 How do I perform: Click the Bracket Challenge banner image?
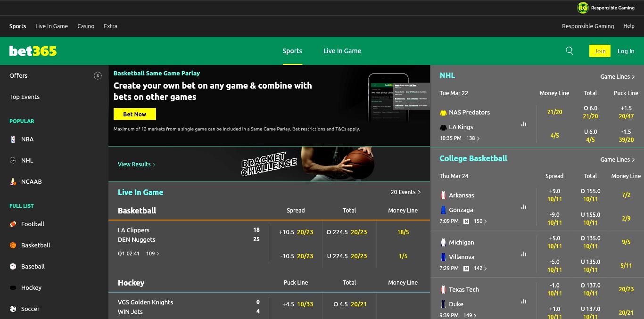pos(269,164)
